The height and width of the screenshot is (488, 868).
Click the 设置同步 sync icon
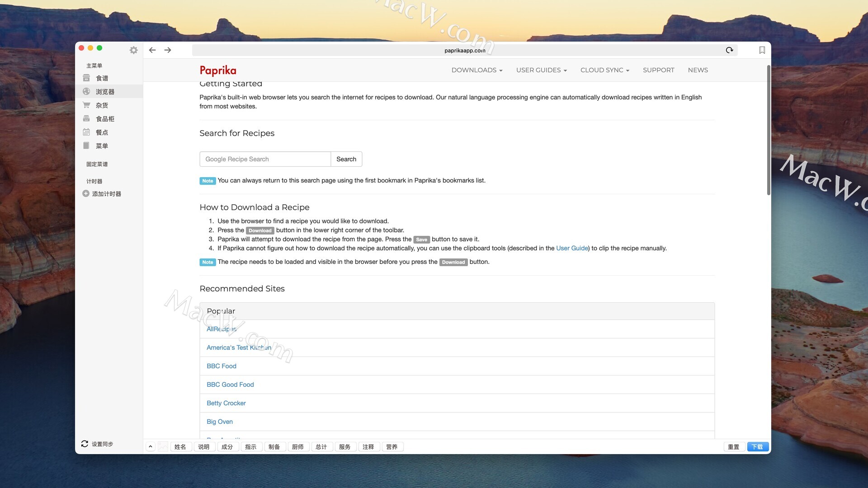coord(85,444)
